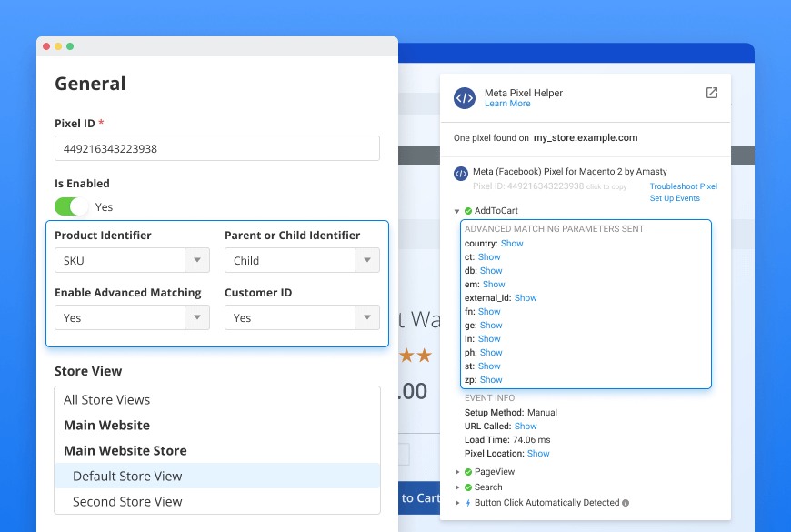
Task: Select Default Store View in Store View list
Action: [x=125, y=476]
